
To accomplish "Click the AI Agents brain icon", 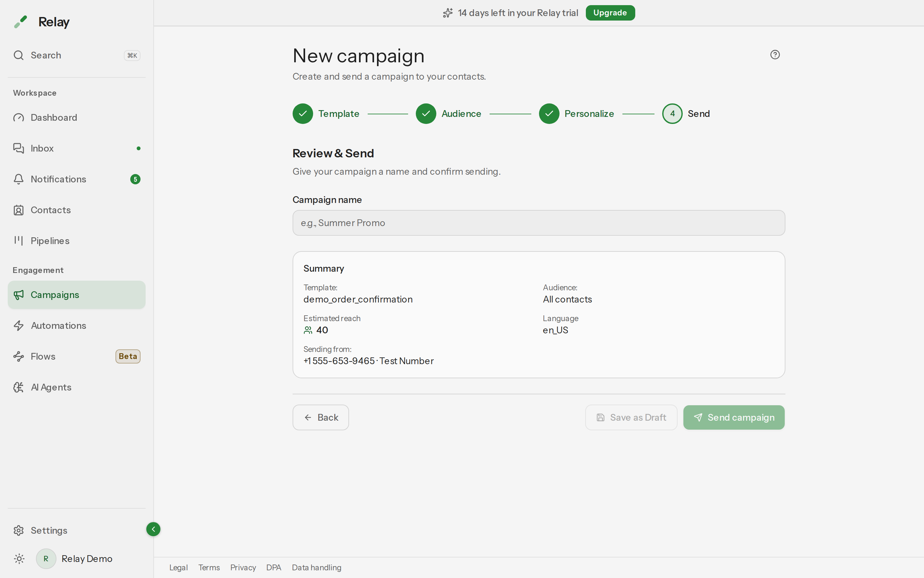I will [x=19, y=387].
